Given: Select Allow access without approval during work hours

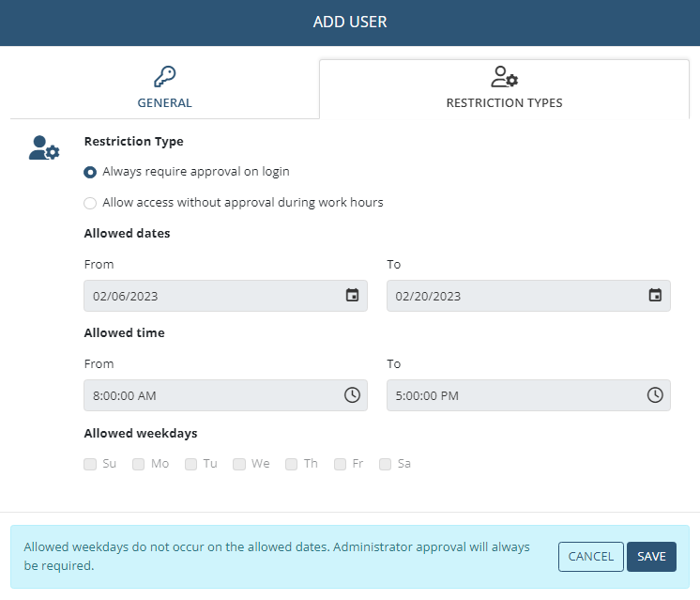Looking at the screenshot, I should [90, 203].
